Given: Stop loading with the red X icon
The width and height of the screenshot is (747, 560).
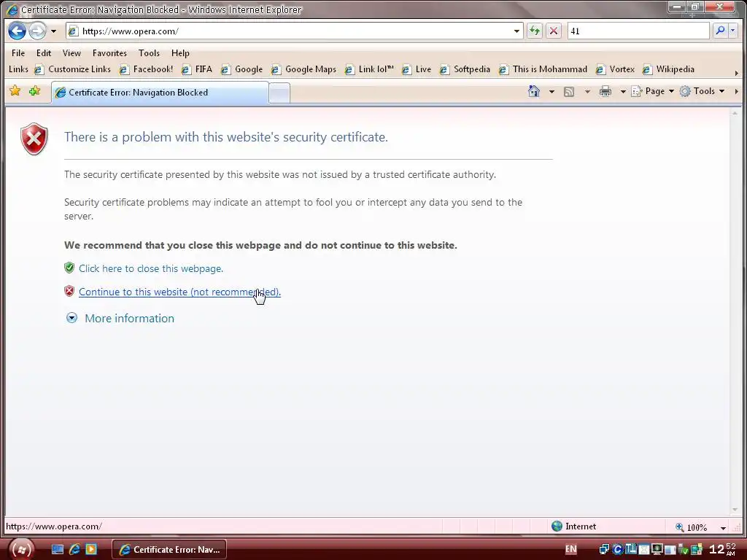Looking at the screenshot, I should click(x=554, y=31).
